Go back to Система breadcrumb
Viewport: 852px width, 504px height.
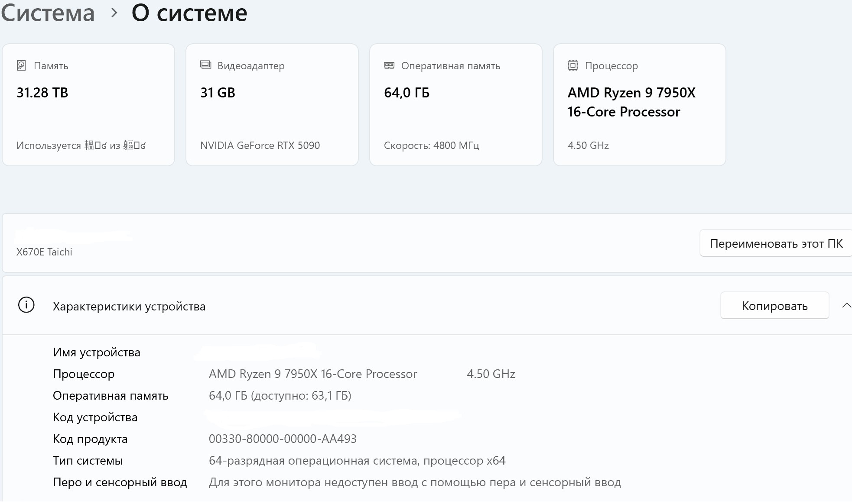(x=48, y=13)
